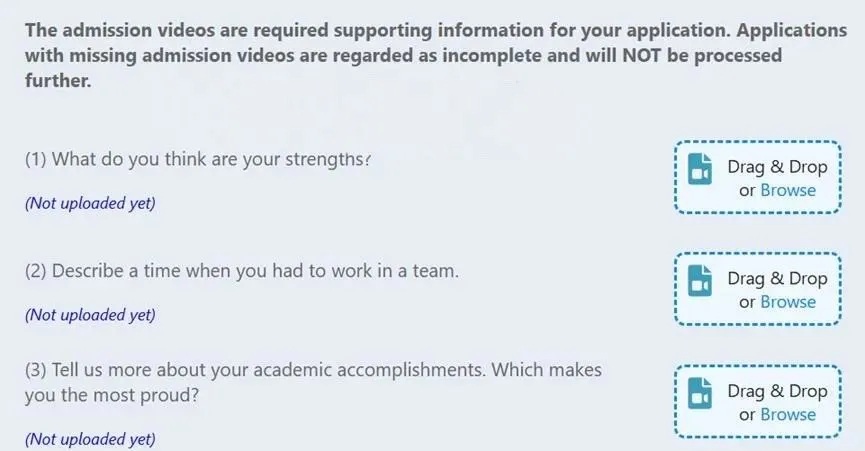The image size is (865, 451).
Task: Open Browse link for the teamwork video
Action: tap(788, 302)
